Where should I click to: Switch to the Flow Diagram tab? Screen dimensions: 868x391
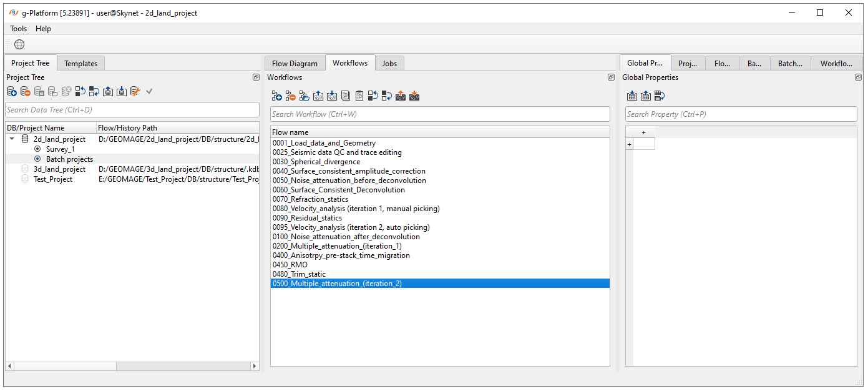pos(295,63)
